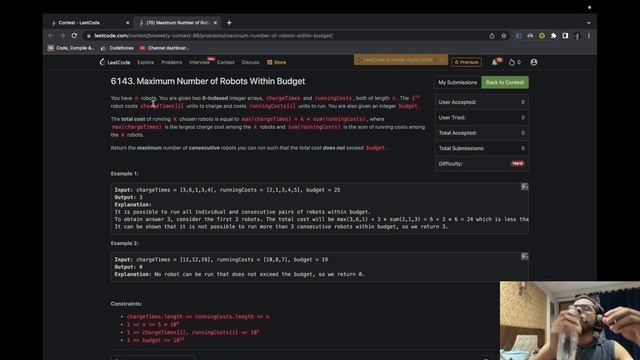The width and height of the screenshot is (640, 360).
Task: Click the Total Accepted row
Action: [x=482, y=133]
